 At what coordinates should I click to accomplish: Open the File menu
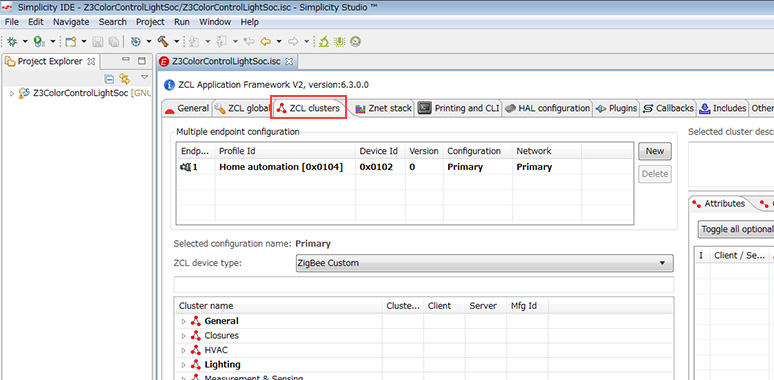tap(11, 22)
